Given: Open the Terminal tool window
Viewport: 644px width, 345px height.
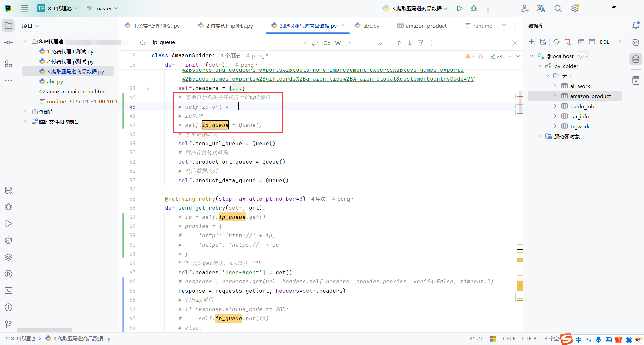Looking at the screenshot, I should coord(8,291).
